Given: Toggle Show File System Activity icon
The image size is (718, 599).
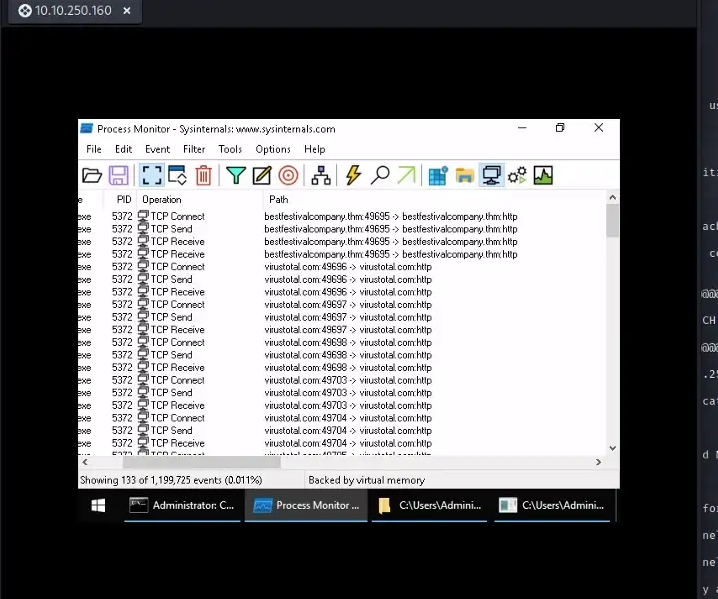Looking at the screenshot, I should click(464, 175).
